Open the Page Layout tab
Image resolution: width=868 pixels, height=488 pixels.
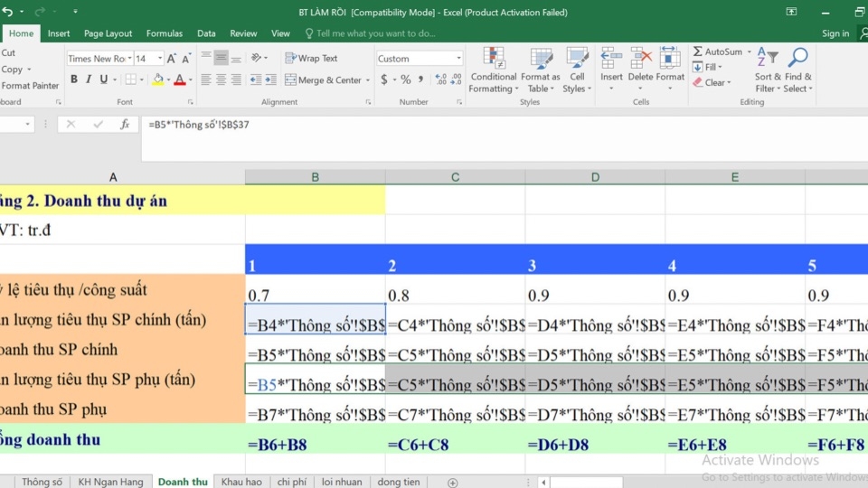pos(108,33)
